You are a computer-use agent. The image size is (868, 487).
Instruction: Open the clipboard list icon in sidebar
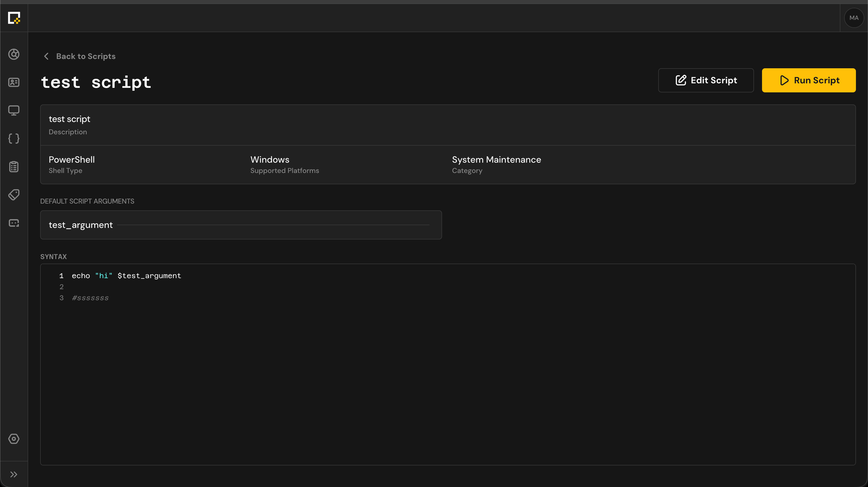(x=14, y=167)
